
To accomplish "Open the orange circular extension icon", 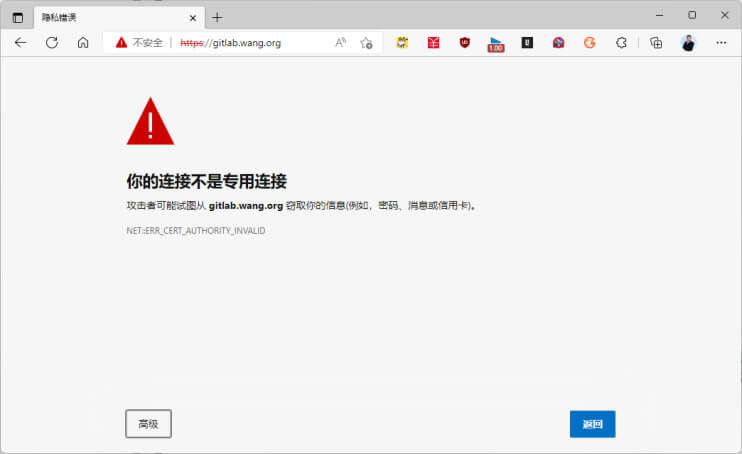I will tap(590, 43).
